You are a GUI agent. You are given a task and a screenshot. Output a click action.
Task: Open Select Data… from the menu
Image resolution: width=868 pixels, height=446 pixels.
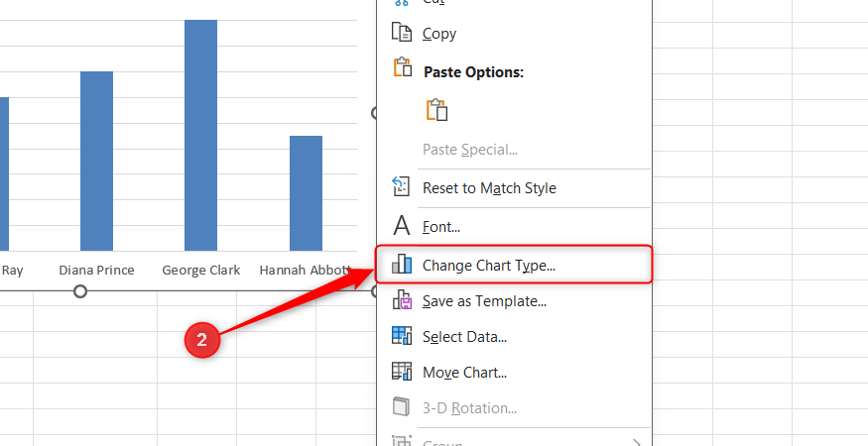515,336
